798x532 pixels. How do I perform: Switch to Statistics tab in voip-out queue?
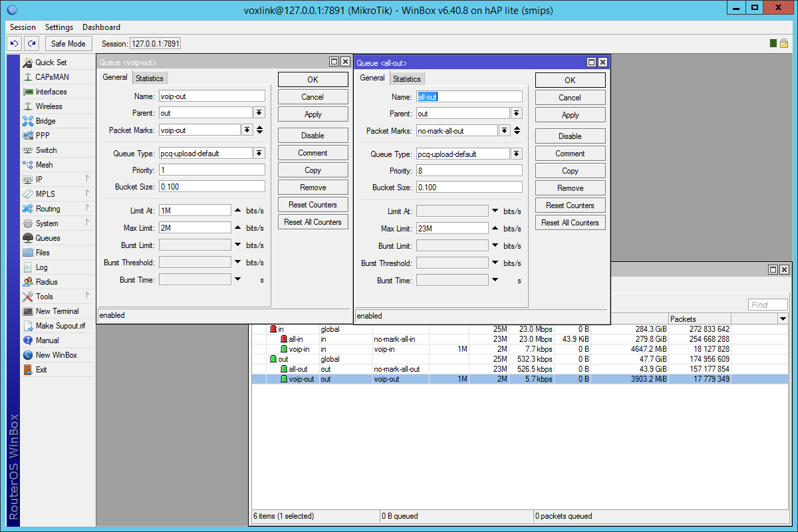click(150, 78)
